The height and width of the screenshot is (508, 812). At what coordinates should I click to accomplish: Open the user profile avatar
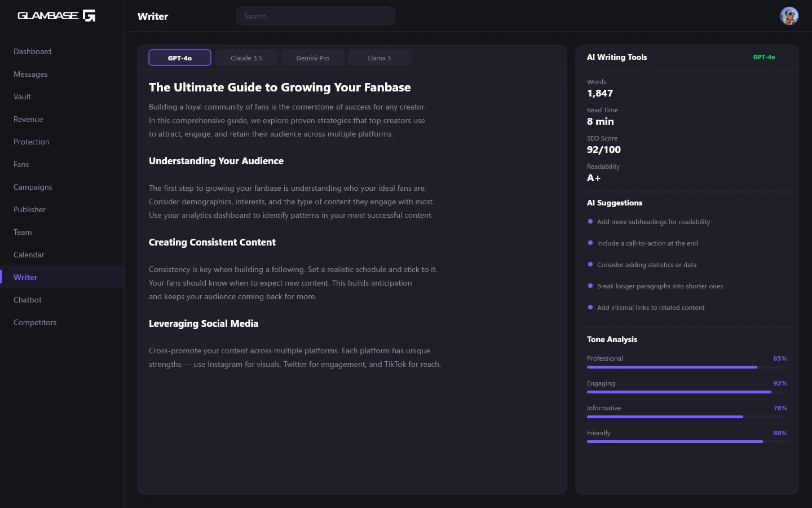[789, 16]
